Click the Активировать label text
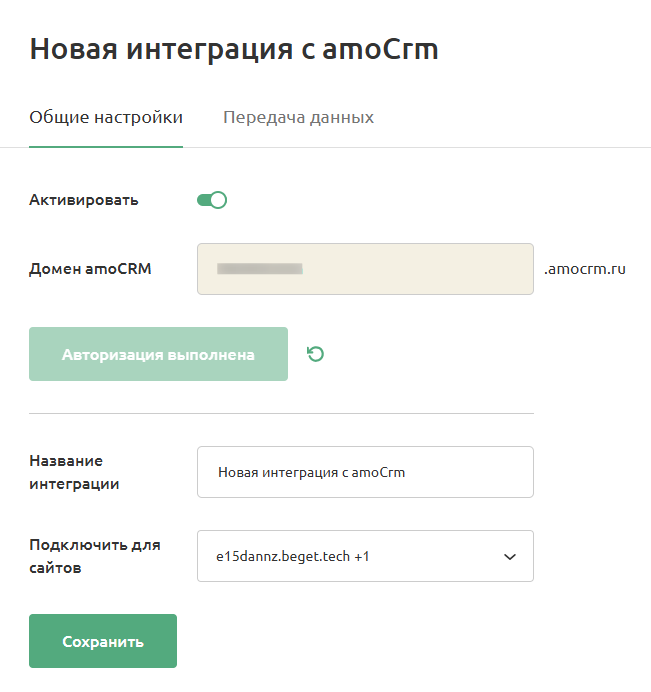The image size is (651, 692). [84, 200]
